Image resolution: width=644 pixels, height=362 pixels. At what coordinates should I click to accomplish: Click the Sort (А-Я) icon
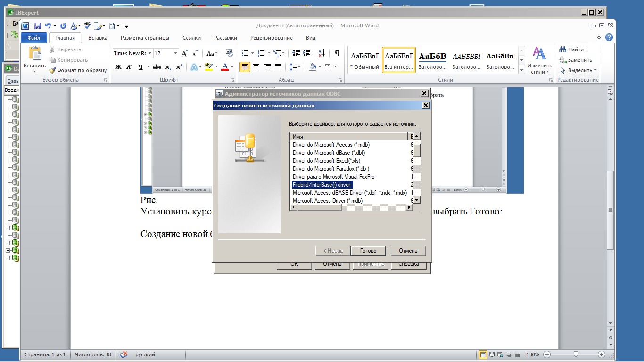[x=322, y=53]
